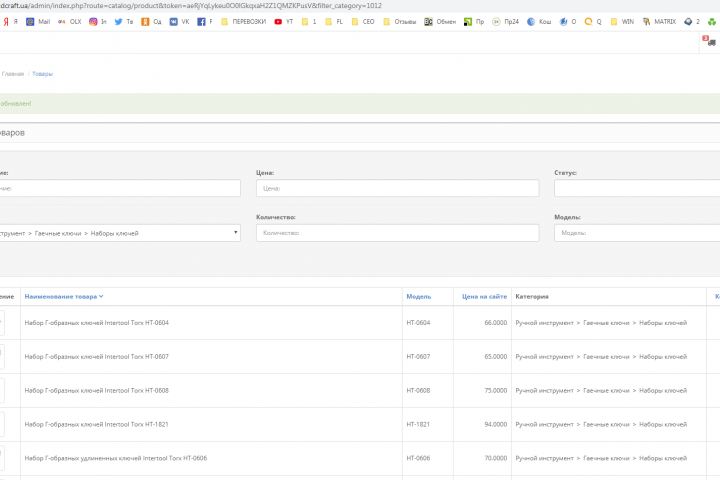Open the green clover bookmark icon
Image resolution: width=720 pixels, height=480 pixels.
point(712,22)
